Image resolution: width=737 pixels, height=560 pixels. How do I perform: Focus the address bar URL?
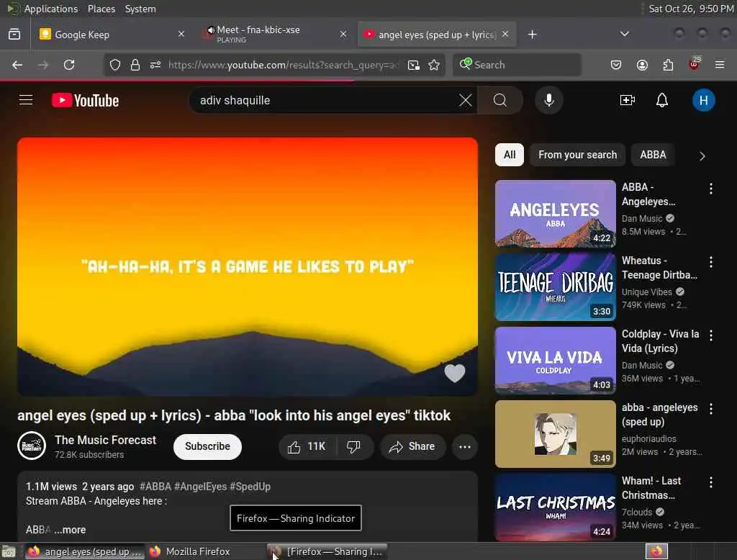tap(284, 65)
